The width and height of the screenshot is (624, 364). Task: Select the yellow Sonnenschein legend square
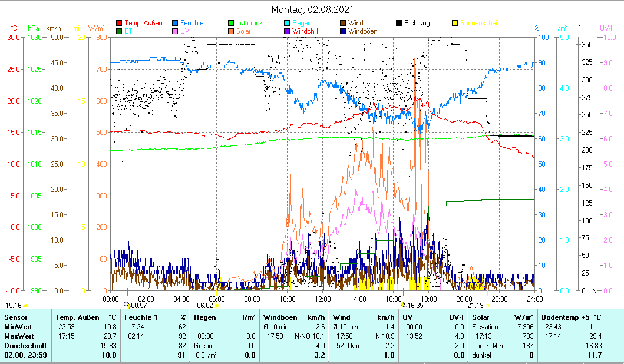455,24
